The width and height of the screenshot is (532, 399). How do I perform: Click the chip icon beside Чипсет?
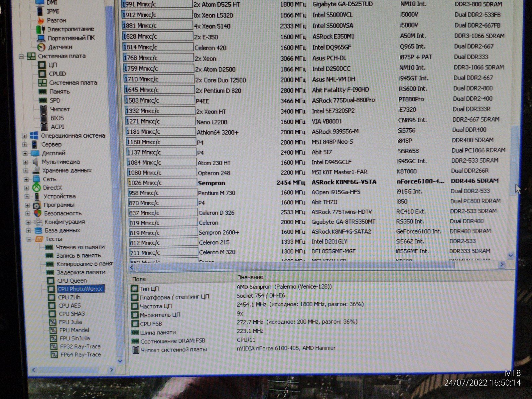[43, 109]
